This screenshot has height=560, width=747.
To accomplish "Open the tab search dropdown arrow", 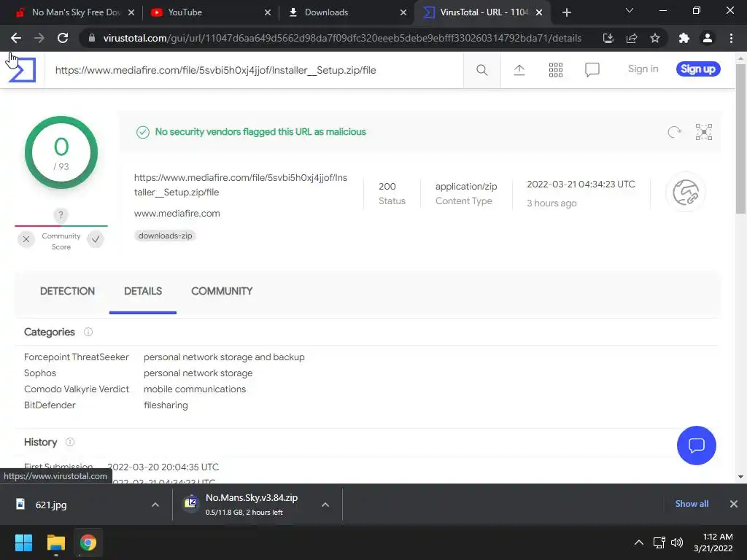I will click(x=630, y=10).
